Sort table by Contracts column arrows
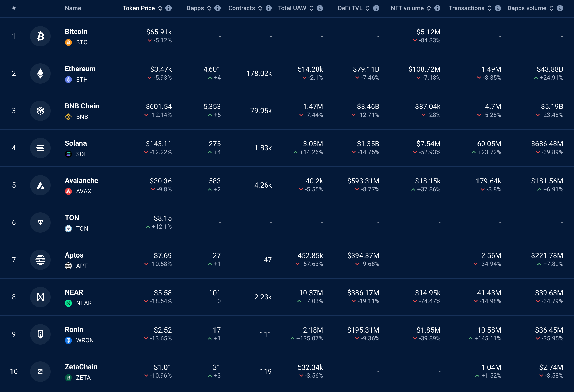 (x=260, y=8)
